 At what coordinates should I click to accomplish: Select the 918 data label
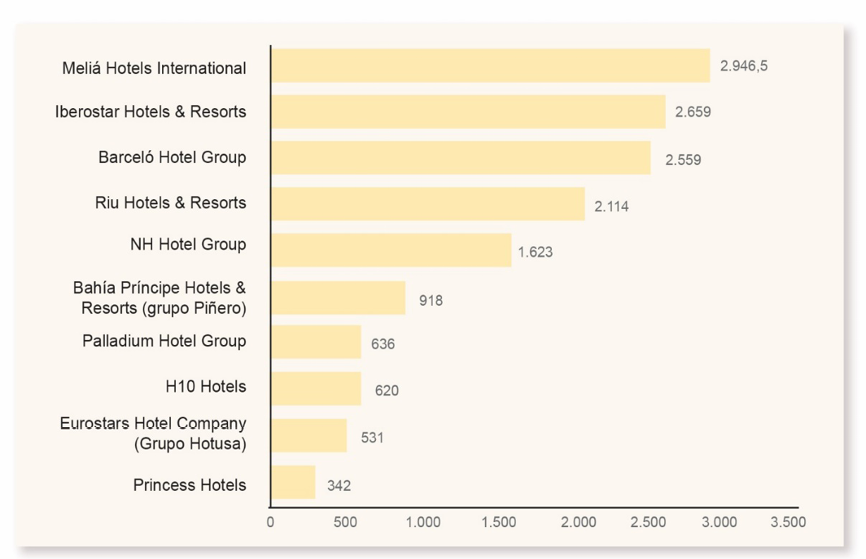[431, 300]
